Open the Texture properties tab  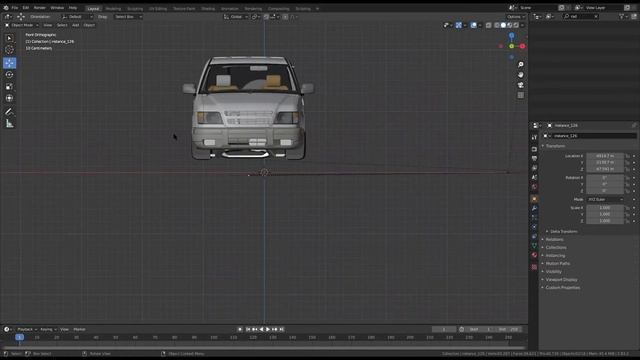click(534, 267)
